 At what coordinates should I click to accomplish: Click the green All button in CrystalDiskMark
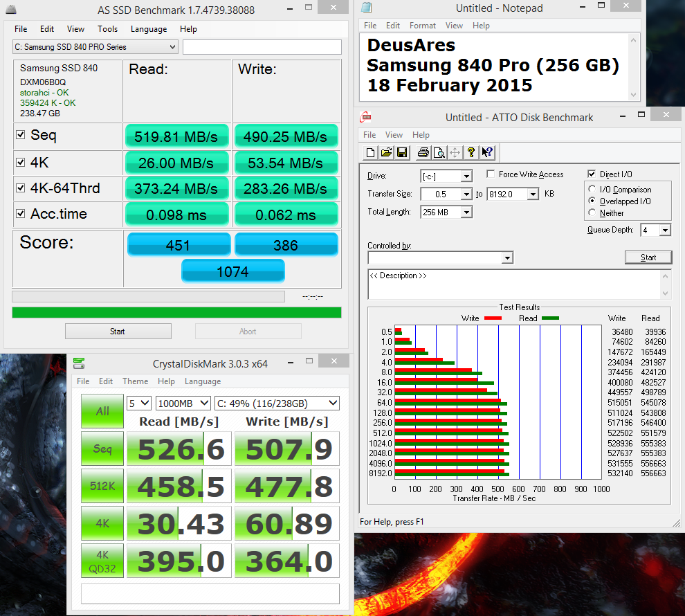coord(102,411)
